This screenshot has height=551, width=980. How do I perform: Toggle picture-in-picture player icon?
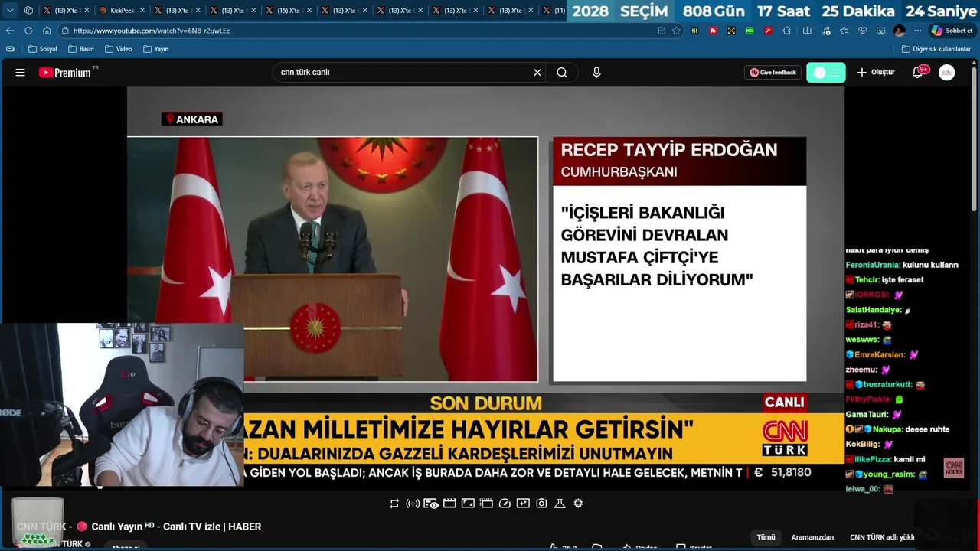(486, 504)
